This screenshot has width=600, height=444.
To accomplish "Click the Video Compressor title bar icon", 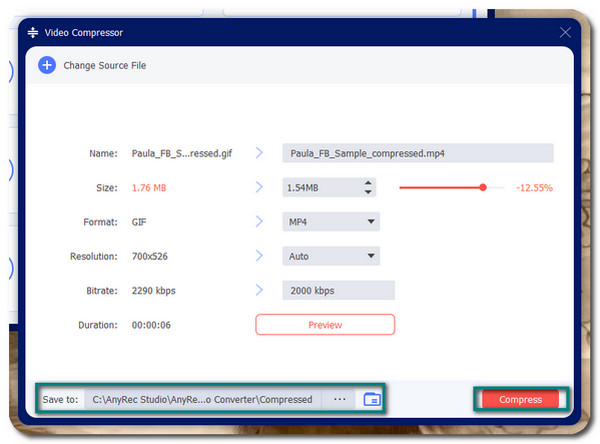I will pyautogui.click(x=33, y=32).
